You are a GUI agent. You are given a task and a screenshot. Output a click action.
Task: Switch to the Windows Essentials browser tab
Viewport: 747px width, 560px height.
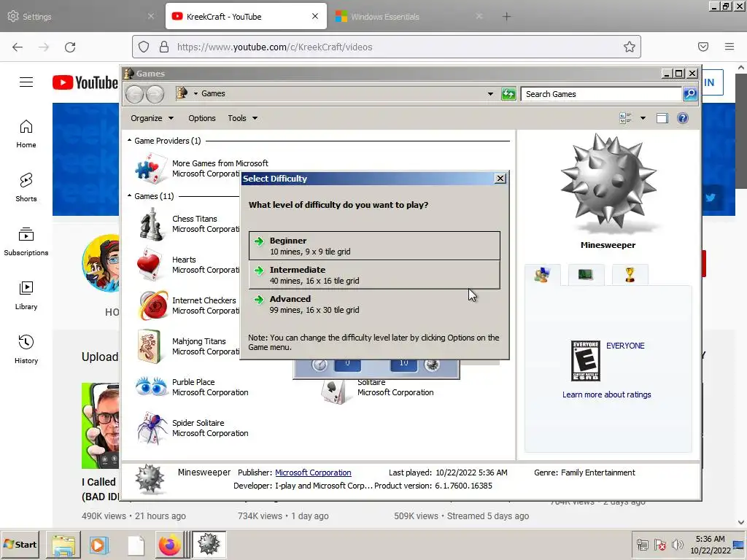(x=410, y=17)
